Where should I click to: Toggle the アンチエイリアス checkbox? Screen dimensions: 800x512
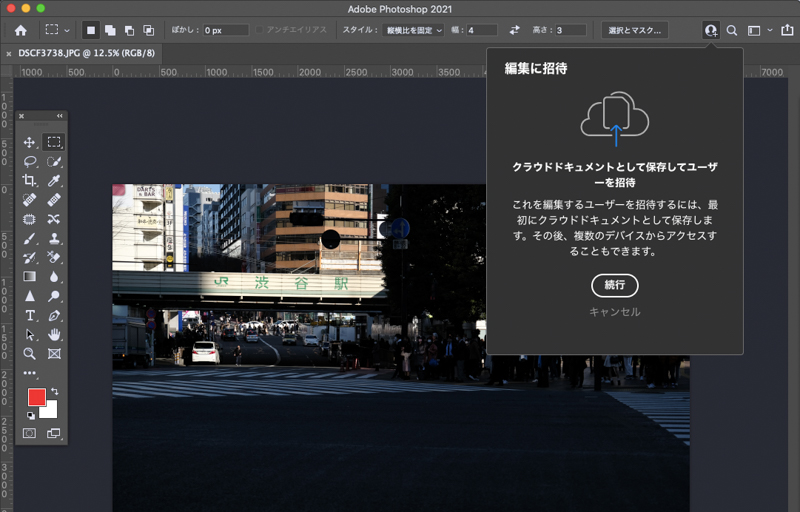click(260, 30)
